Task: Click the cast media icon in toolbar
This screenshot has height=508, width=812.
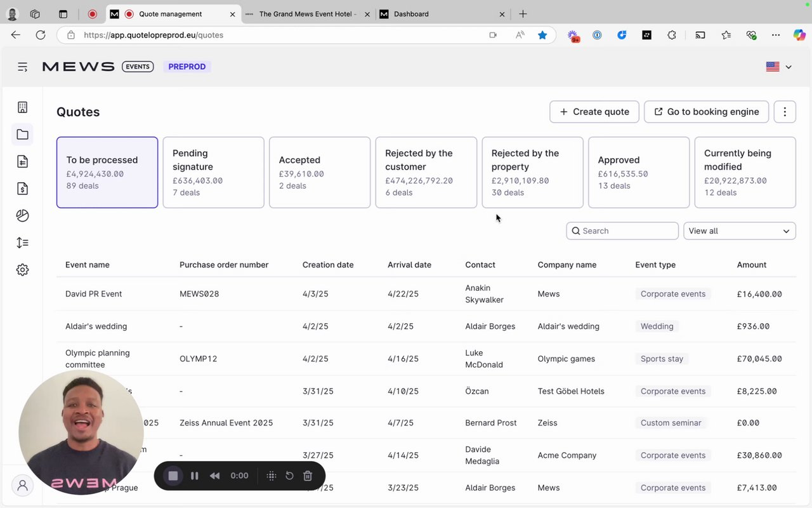Action: (700, 35)
